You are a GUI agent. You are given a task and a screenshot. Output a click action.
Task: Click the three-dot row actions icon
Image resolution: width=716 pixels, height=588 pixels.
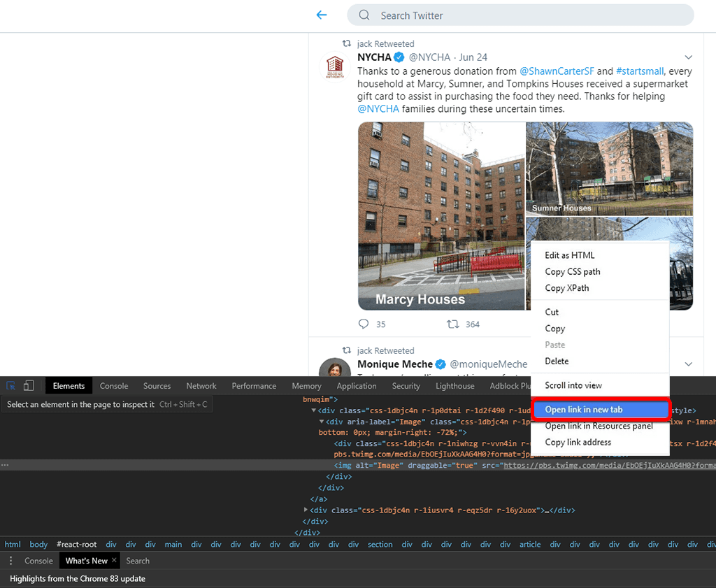click(x=5, y=465)
